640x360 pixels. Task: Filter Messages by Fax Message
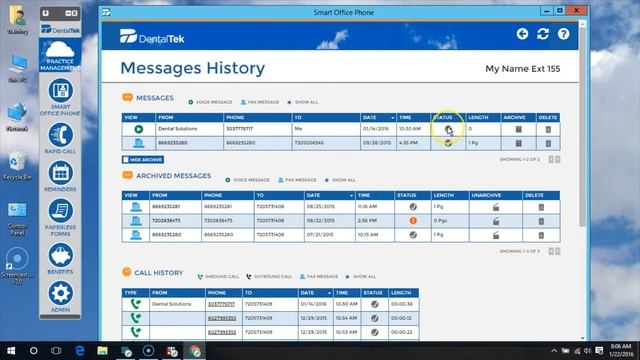[260, 102]
